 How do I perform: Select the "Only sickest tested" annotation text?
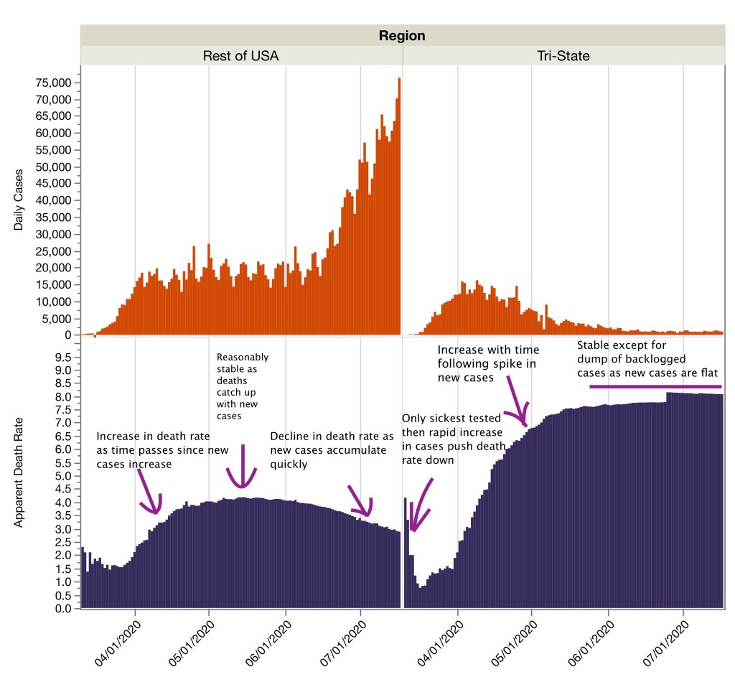click(452, 439)
